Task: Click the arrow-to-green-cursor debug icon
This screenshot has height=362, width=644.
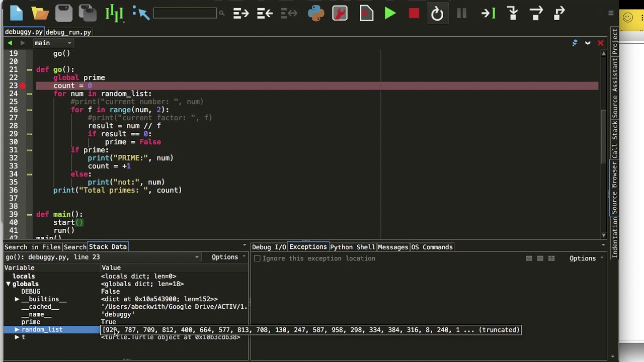Action: click(489, 14)
